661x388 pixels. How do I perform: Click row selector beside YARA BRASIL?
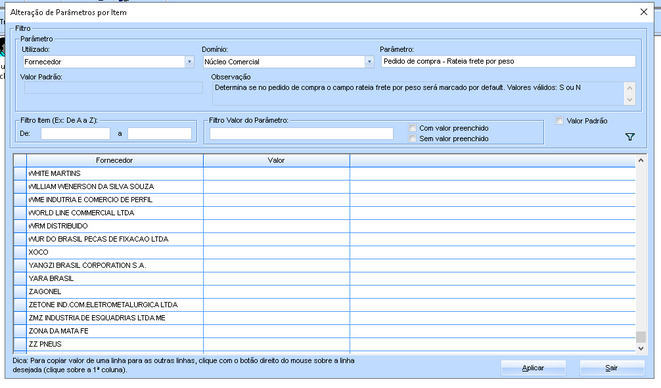click(x=20, y=278)
